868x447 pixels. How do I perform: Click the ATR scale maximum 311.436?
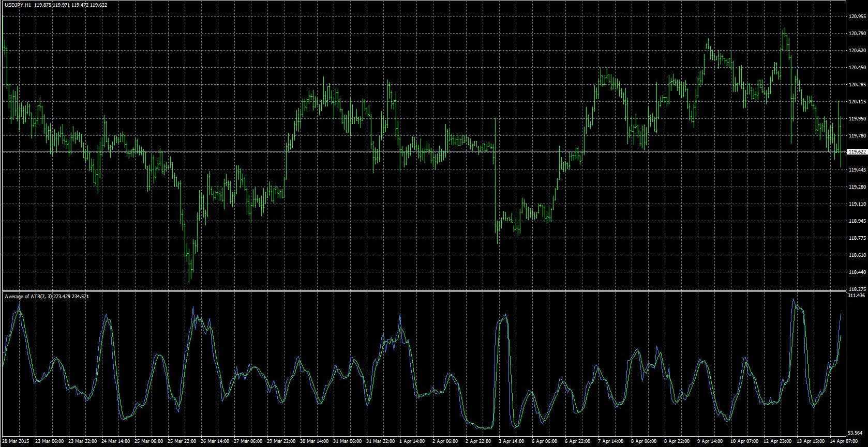point(857,296)
